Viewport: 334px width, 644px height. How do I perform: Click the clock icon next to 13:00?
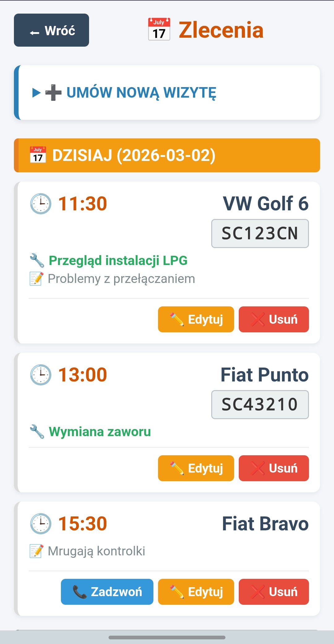pos(41,375)
